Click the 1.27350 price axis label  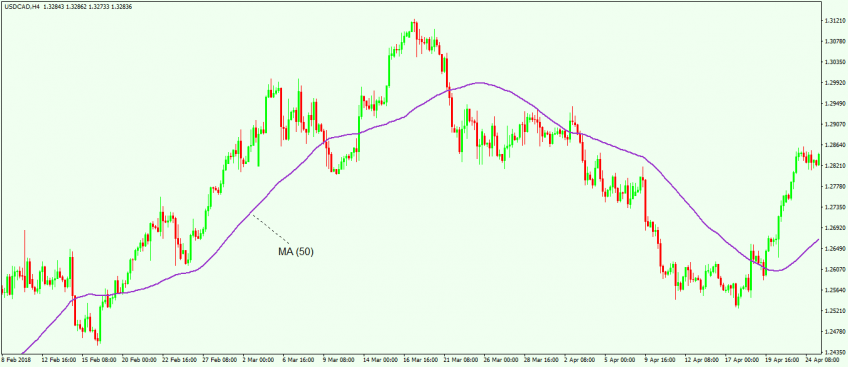[836, 207]
